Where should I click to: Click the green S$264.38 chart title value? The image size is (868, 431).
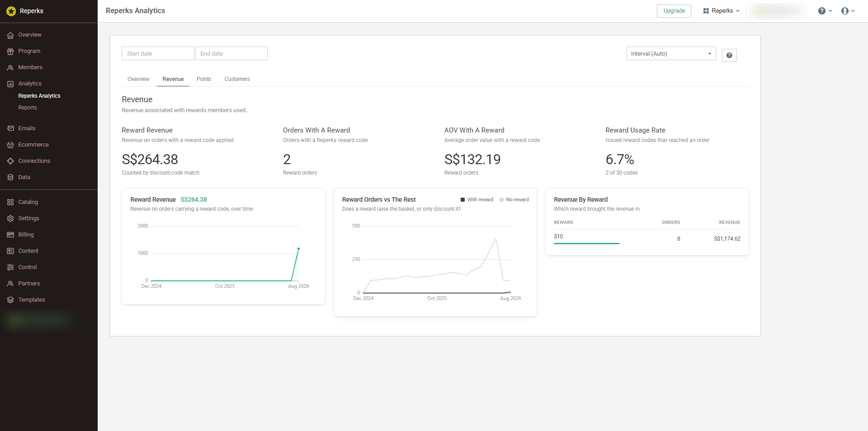(193, 199)
